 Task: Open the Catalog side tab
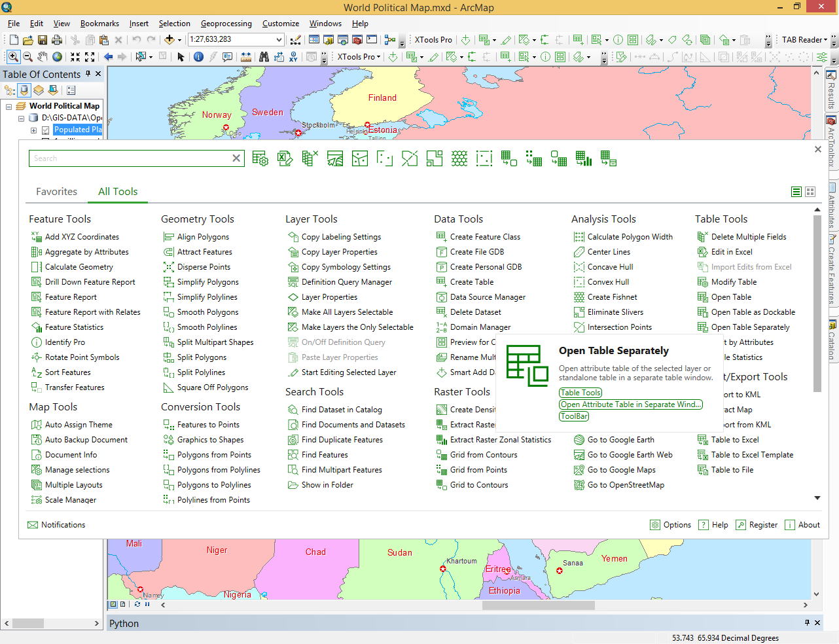[x=832, y=341]
